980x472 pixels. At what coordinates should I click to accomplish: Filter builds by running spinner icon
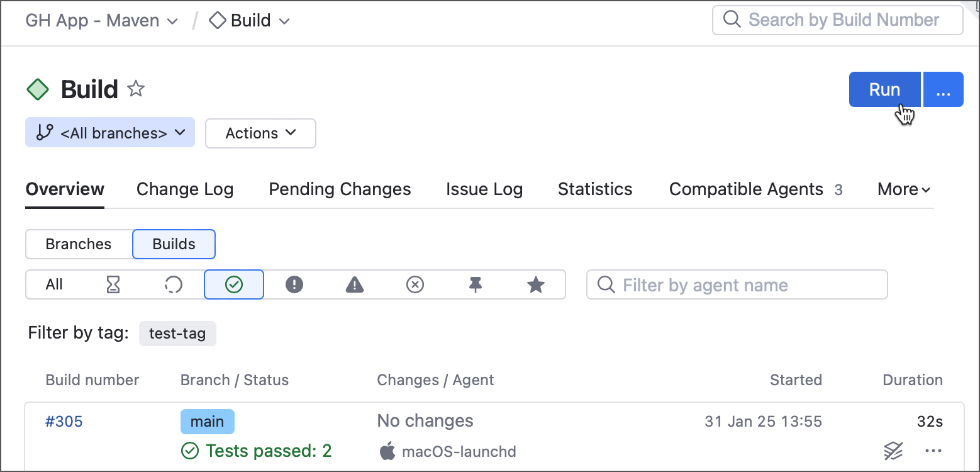pos(174,285)
